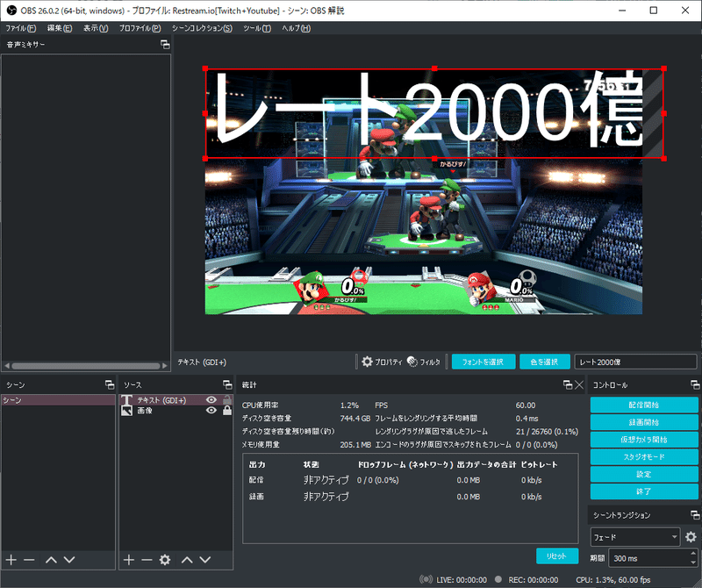Enable スタジオモード studio mode
Viewport: 702px width, 588px height.
point(644,456)
